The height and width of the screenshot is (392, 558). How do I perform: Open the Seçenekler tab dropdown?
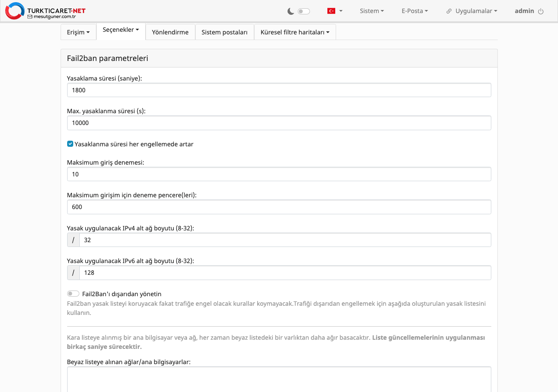(121, 30)
